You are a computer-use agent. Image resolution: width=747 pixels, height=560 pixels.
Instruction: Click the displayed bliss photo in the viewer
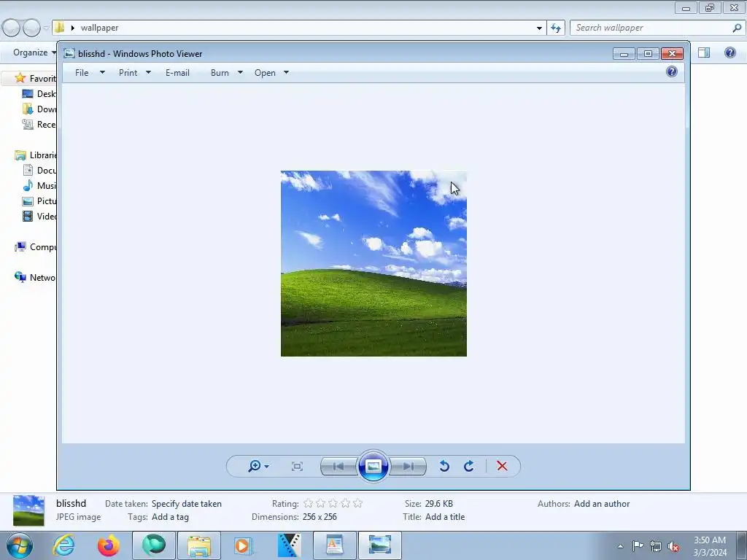373,263
